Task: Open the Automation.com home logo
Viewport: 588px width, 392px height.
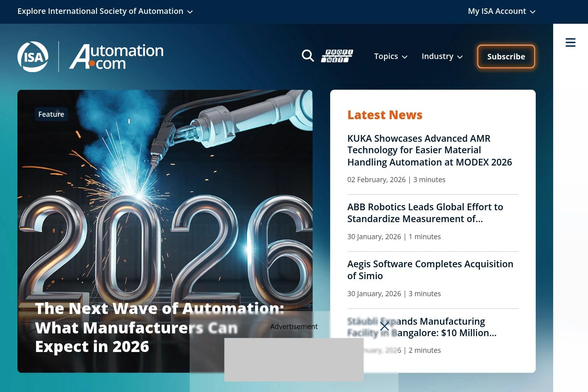Action: coord(116,57)
